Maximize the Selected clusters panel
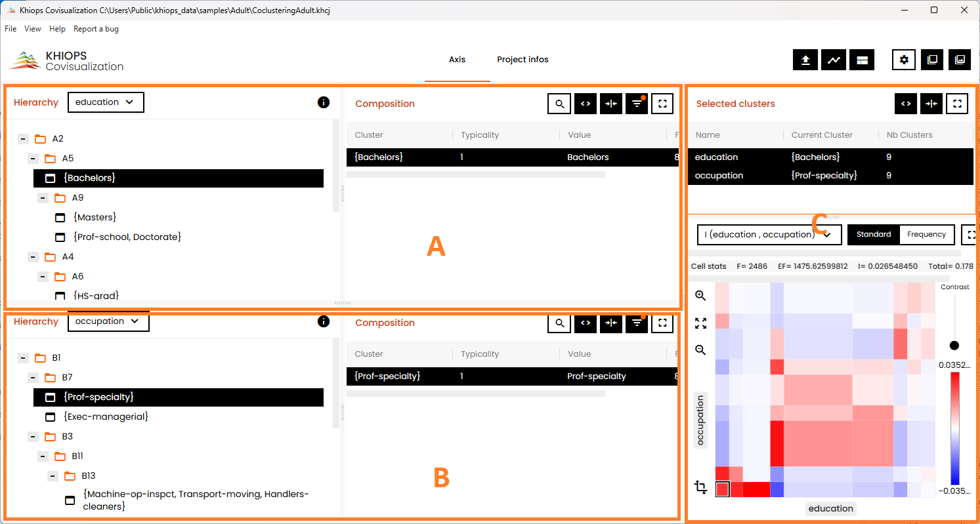This screenshot has height=524, width=980. 957,104
